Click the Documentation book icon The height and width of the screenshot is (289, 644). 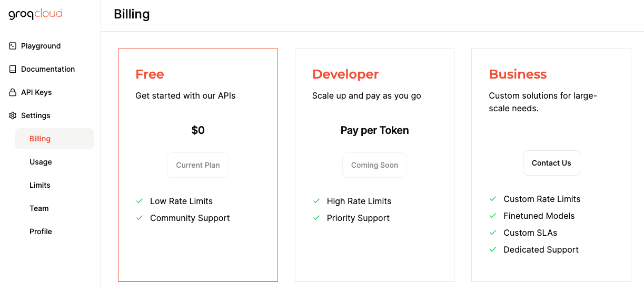13,69
